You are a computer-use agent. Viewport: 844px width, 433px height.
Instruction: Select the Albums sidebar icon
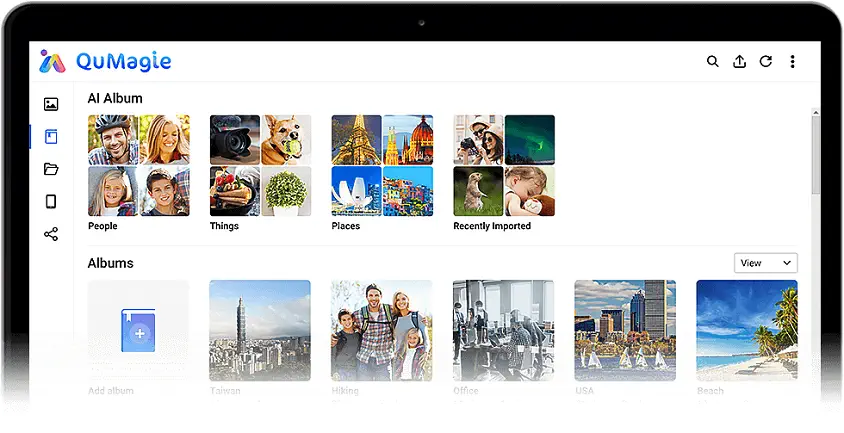[x=51, y=136]
